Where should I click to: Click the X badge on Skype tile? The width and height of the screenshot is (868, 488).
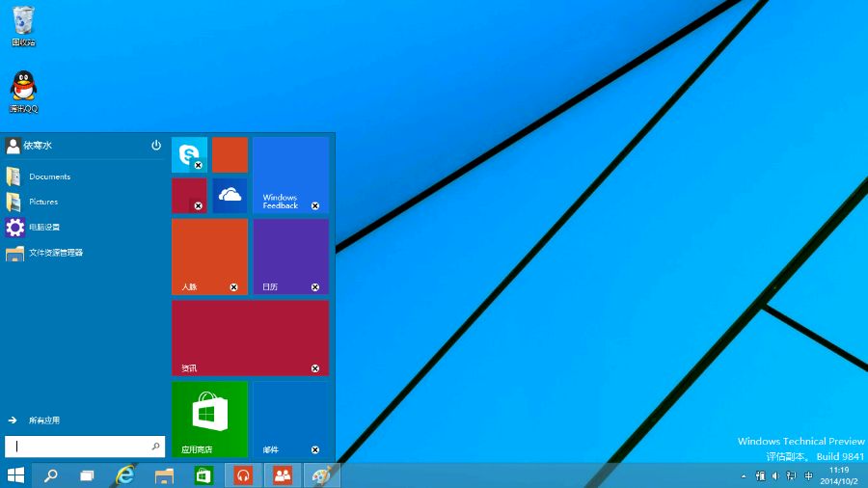pyautogui.click(x=198, y=165)
